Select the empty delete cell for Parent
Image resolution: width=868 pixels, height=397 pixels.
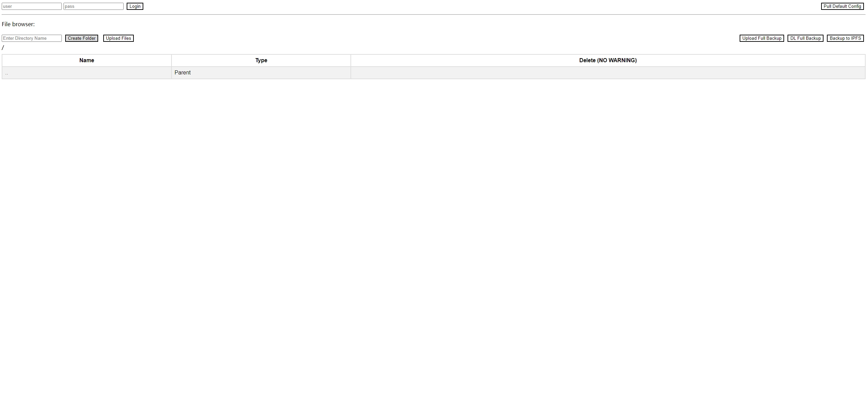608,72
